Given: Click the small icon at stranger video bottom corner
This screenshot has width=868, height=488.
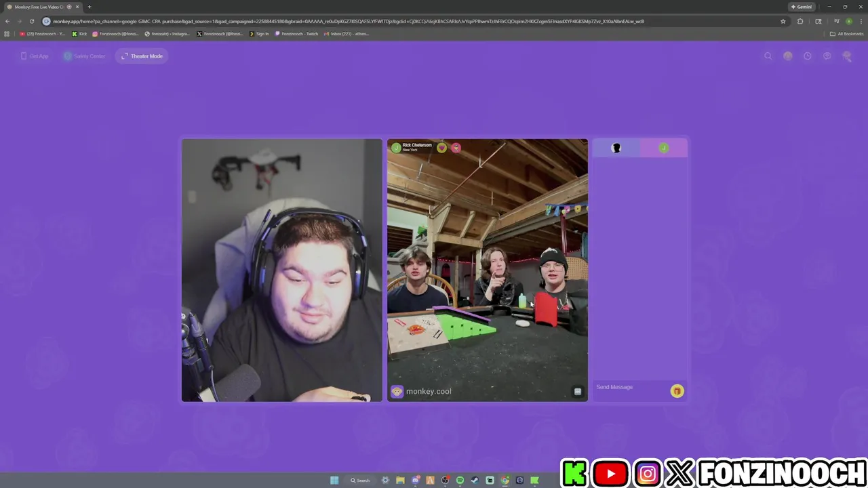Looking at the screenshot, I should pyautogui.click(x=578, y=391).
